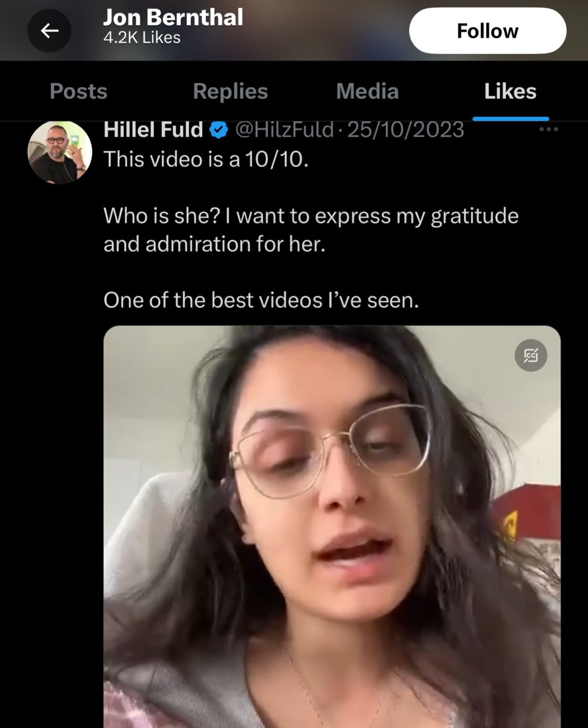
Task: Tap the blue verified badge
Action: (219, 130)
